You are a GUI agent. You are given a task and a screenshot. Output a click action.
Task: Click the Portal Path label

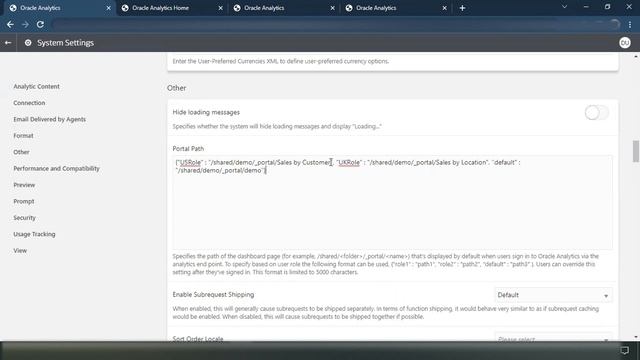tap(188, 149)
